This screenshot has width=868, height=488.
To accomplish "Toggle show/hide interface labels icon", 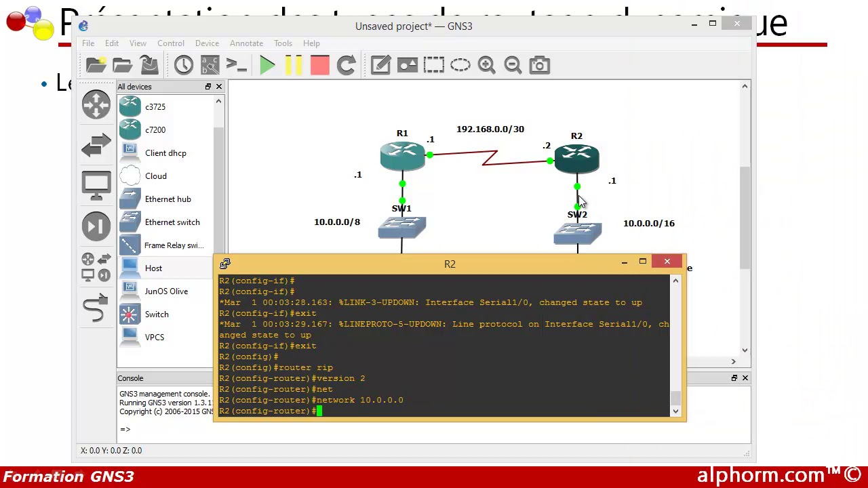I will click(x=210, y=65).
